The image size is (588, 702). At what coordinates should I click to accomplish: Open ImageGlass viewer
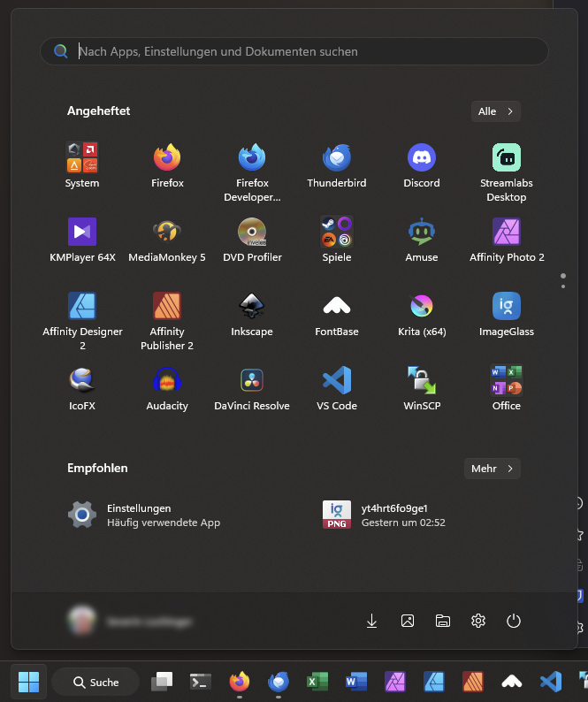(507, 313)
